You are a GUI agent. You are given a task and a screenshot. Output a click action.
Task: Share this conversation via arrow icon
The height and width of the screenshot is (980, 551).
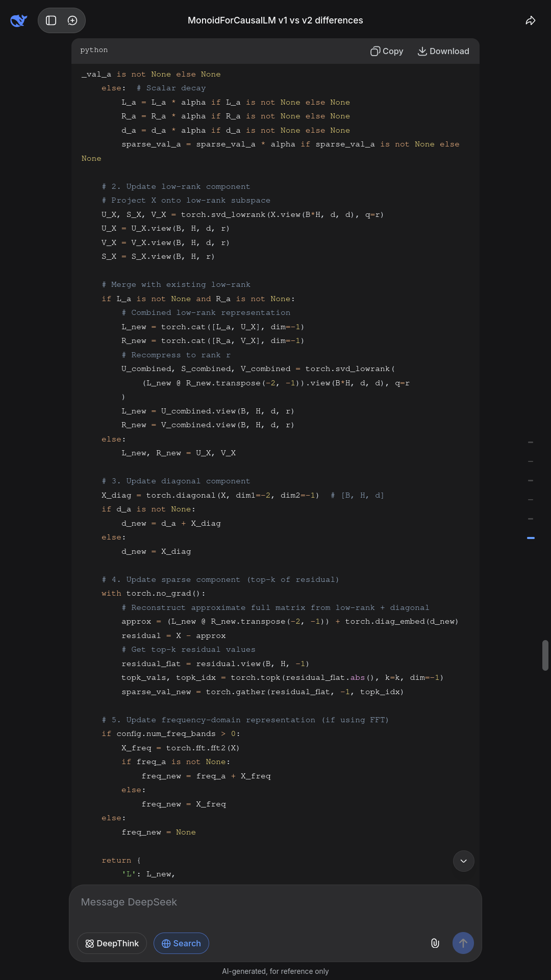coord(531,20)
